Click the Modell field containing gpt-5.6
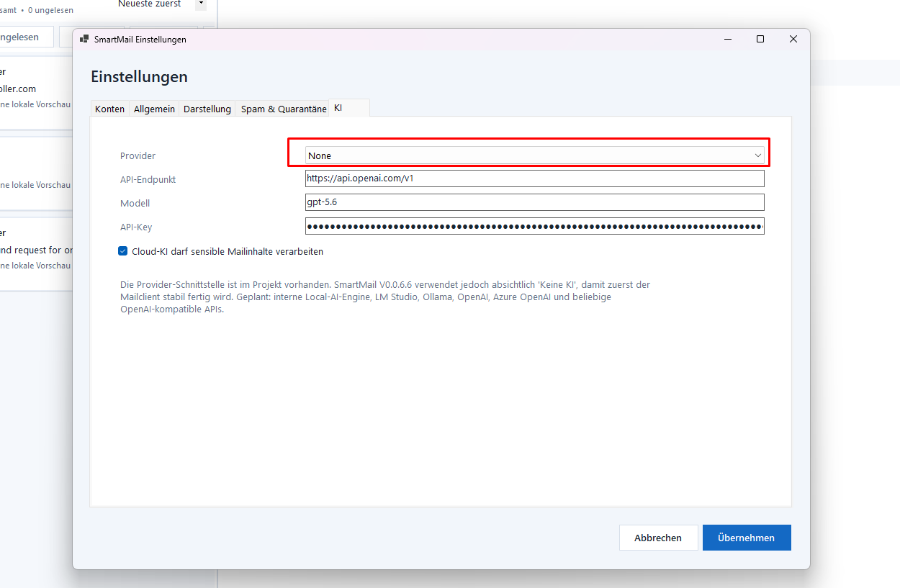The width and height of the screenshot is (900, 588). point(534,202)
